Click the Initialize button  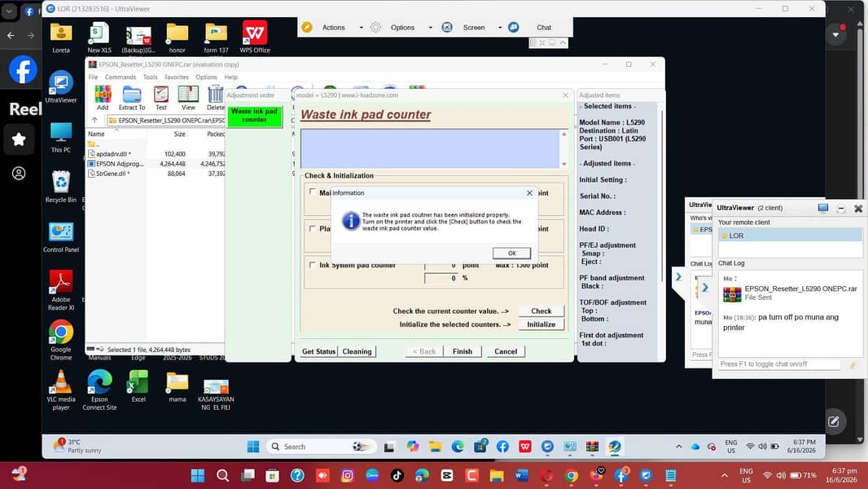point(541,324)
